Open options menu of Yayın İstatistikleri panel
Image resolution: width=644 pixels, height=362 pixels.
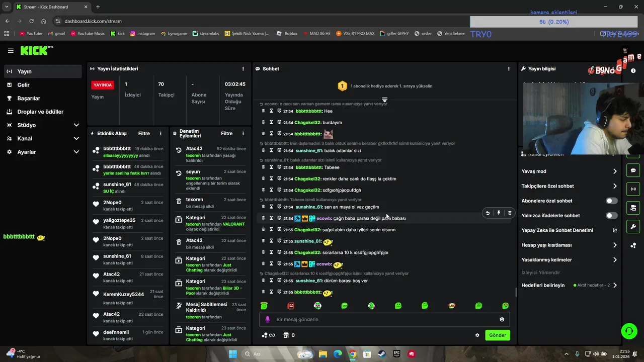[243, 69]
